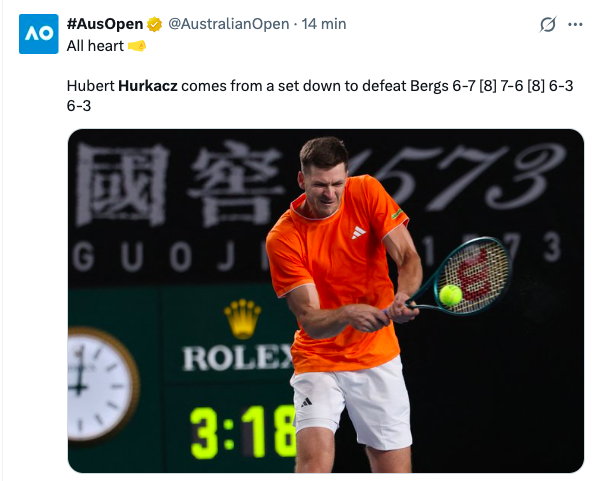Click the trailing 6-3 on second line
598x481 pixels.
[79, 106]
